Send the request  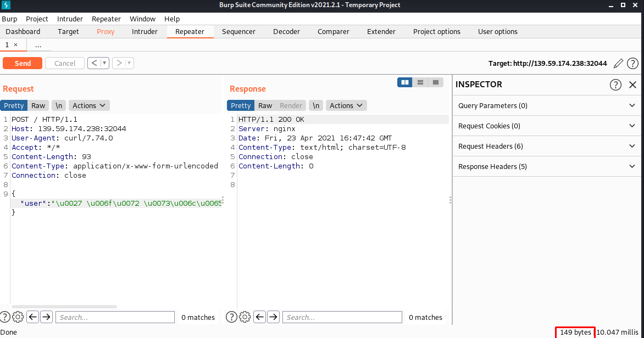pos(23,63)
